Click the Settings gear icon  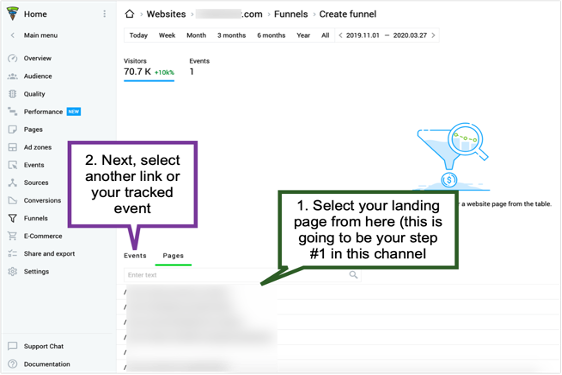coord(13,271)
